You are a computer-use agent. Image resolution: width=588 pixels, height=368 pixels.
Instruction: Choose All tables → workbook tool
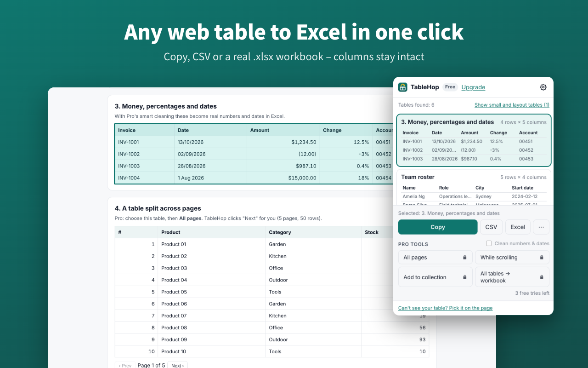512,277
